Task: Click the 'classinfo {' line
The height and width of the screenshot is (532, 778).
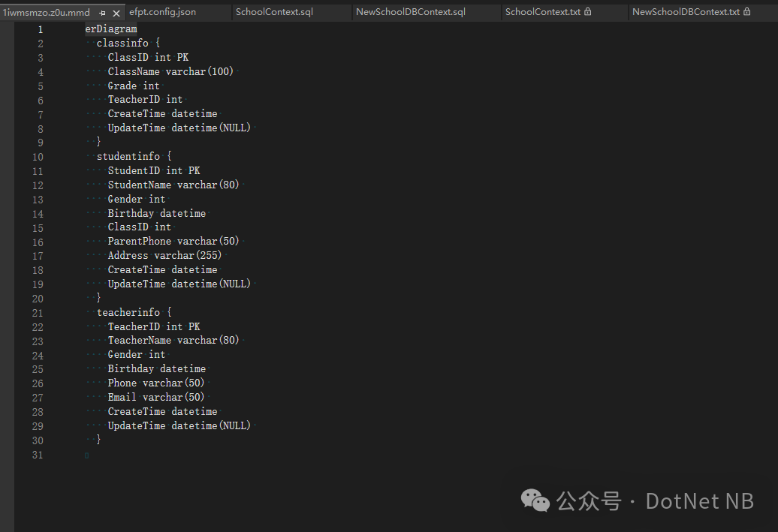Action: [128, 43]
